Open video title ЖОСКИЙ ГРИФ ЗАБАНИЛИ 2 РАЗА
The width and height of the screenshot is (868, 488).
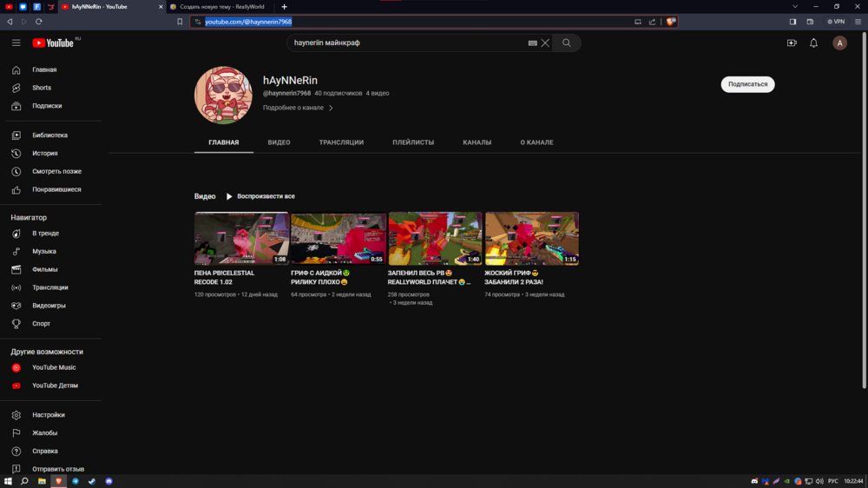(x=514, y=278)
